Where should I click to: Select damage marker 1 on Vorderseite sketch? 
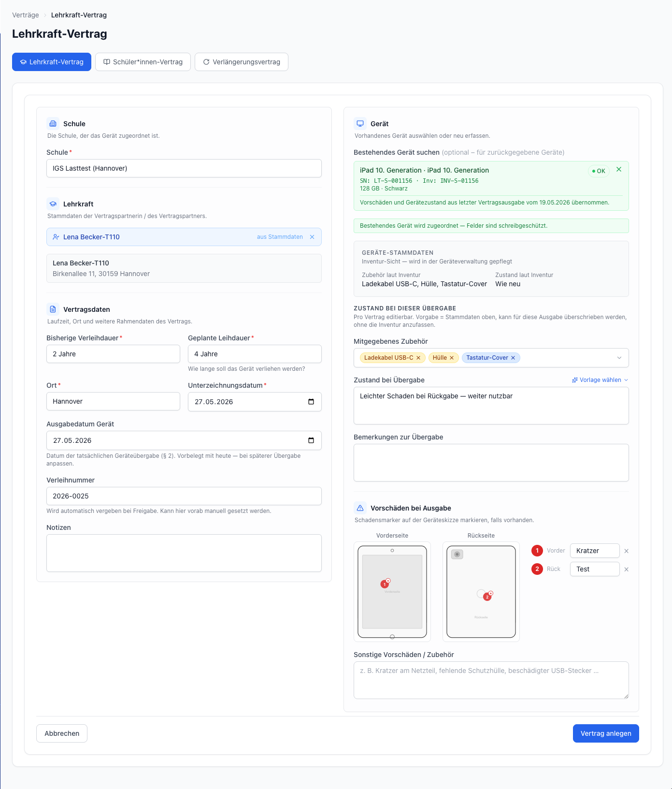tap(385, 584)
